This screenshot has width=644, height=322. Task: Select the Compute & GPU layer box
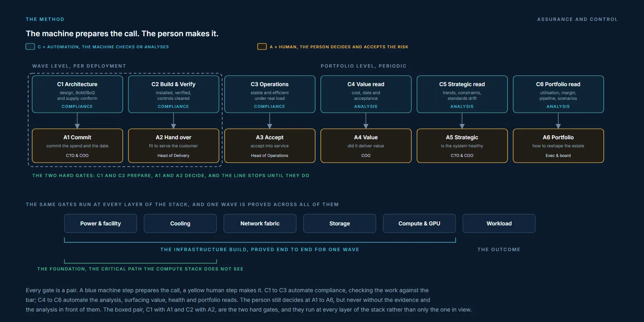click(x=419, y=223)
